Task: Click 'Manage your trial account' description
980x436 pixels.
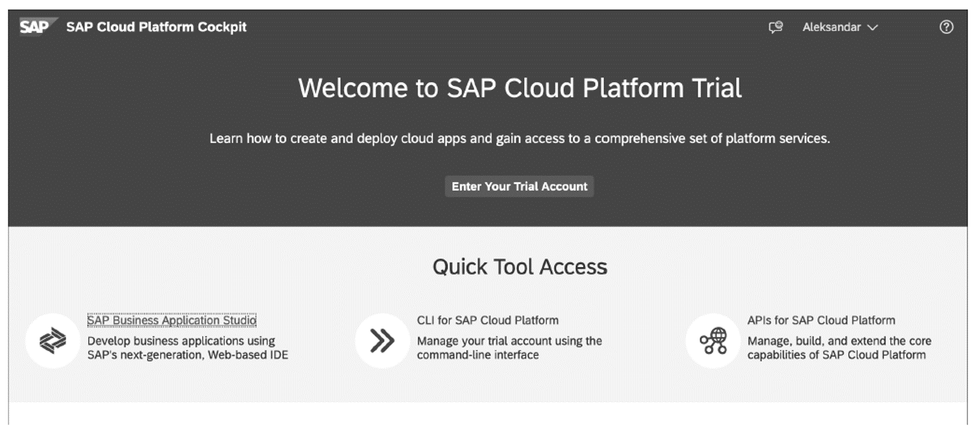Action: [x=509, y=348]
